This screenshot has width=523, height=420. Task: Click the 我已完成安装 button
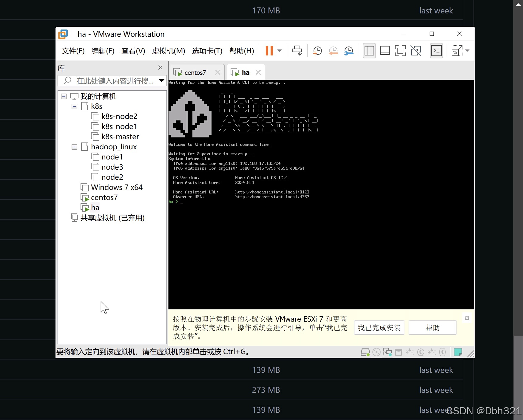coord(379,328)
